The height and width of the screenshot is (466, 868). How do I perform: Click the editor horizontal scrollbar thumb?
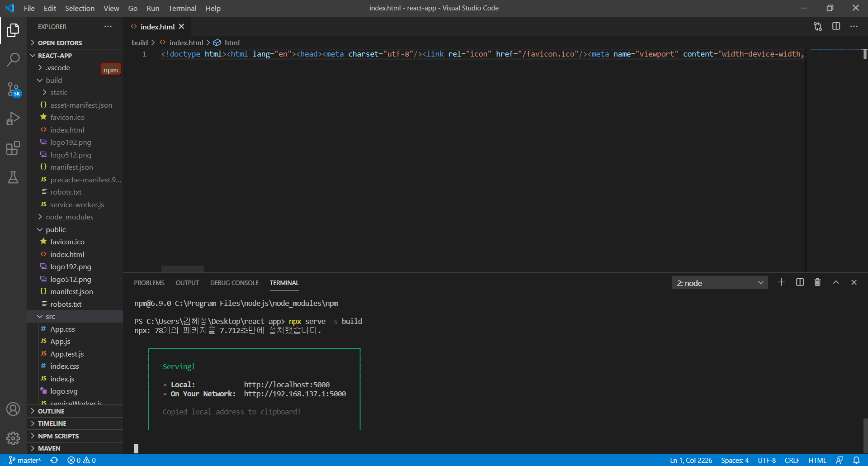[x=183, y=269]
